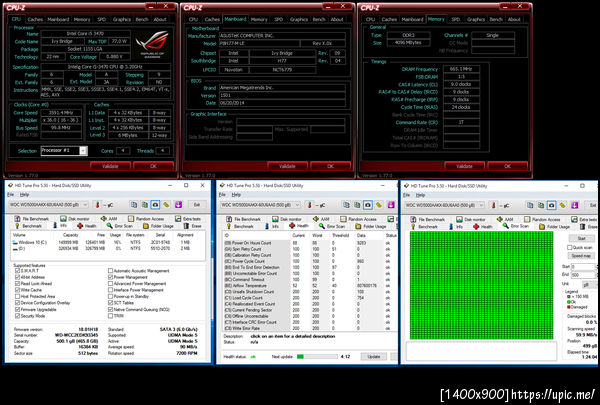Open Help menu in HD Tune Health window
Image resolution: width=600 pixels, height=405 pixels.
(x=236, y=194)
